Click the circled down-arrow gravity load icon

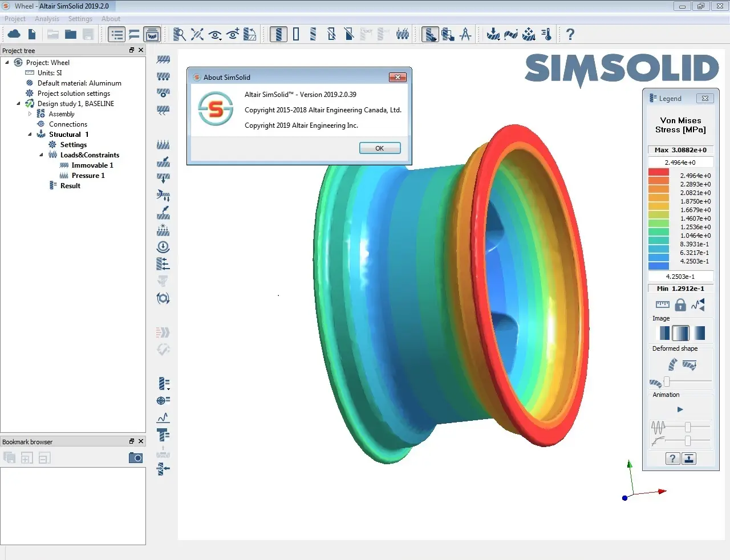[163, 247]
